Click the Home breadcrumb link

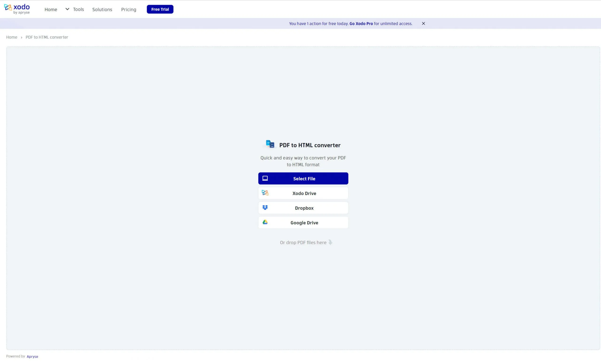(12, 37)
